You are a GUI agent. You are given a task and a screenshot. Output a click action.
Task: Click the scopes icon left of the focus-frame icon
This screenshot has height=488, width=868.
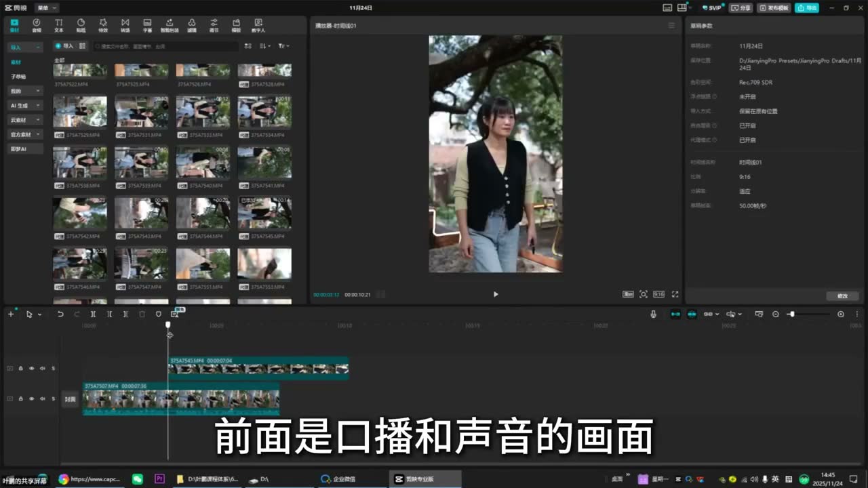click(628, 294)
